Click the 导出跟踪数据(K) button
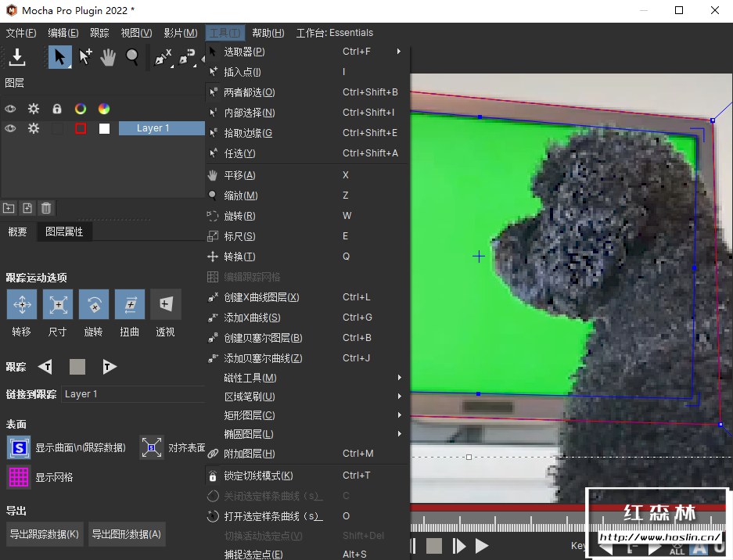Image resolution: width=733 pixels, height=560 pixels. (45, 534)
